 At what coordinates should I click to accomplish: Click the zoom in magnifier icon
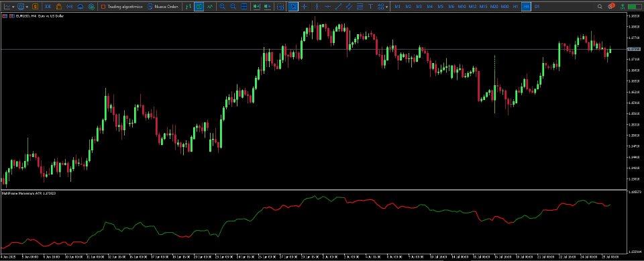pos(222,7)
